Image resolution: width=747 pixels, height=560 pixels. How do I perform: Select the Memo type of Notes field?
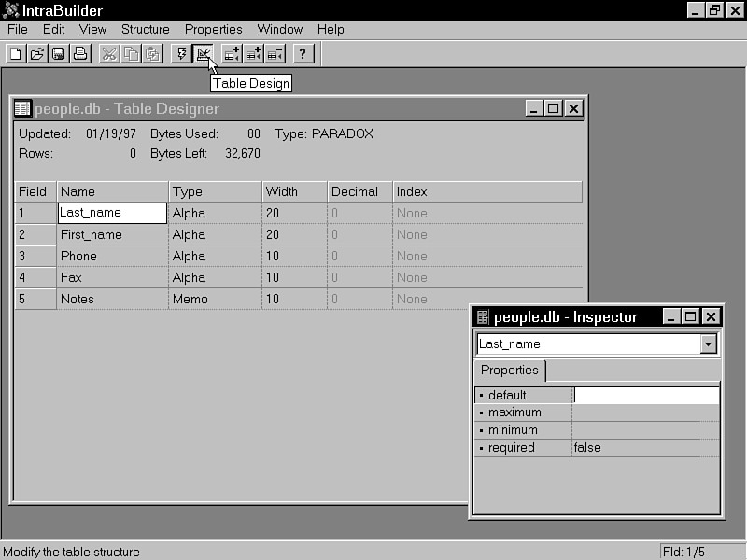pos(215,300)
